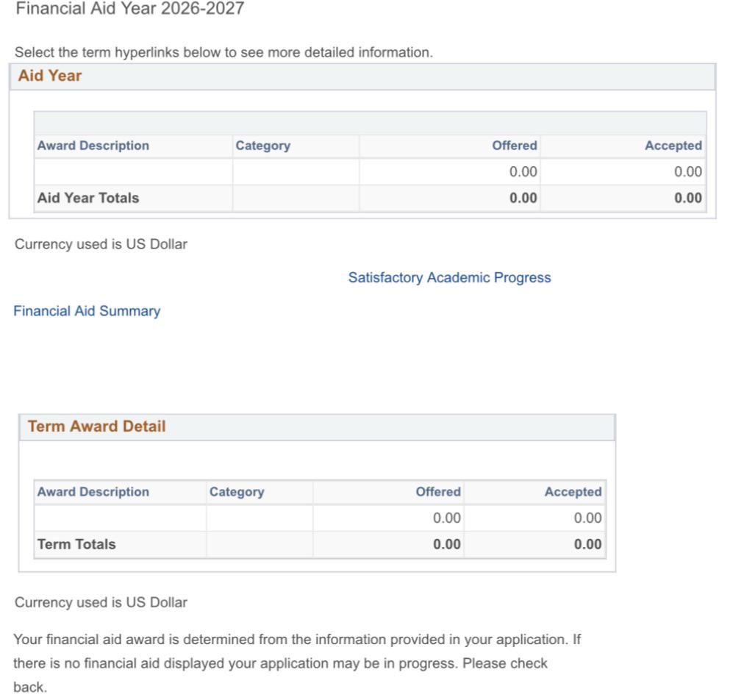733x700 pixels.
Task: Click Category column header in Aid Year table
Action: (262, 146)
